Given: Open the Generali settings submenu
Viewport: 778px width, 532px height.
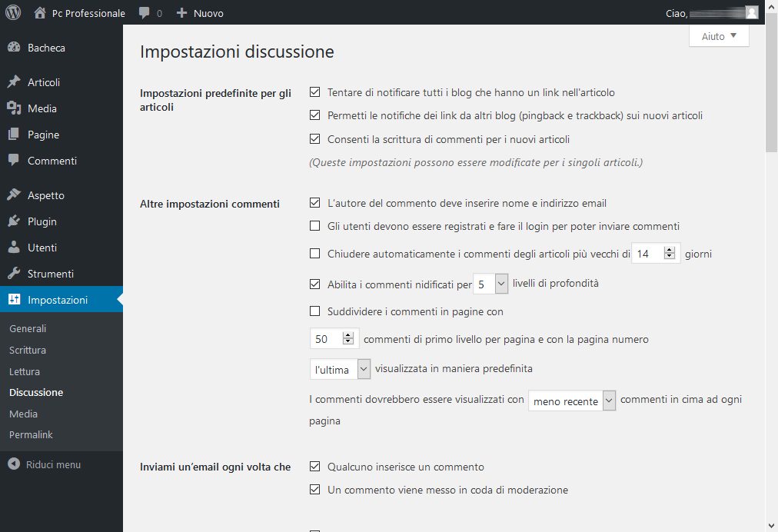Looking at the screenshot, I should (28, 328).
